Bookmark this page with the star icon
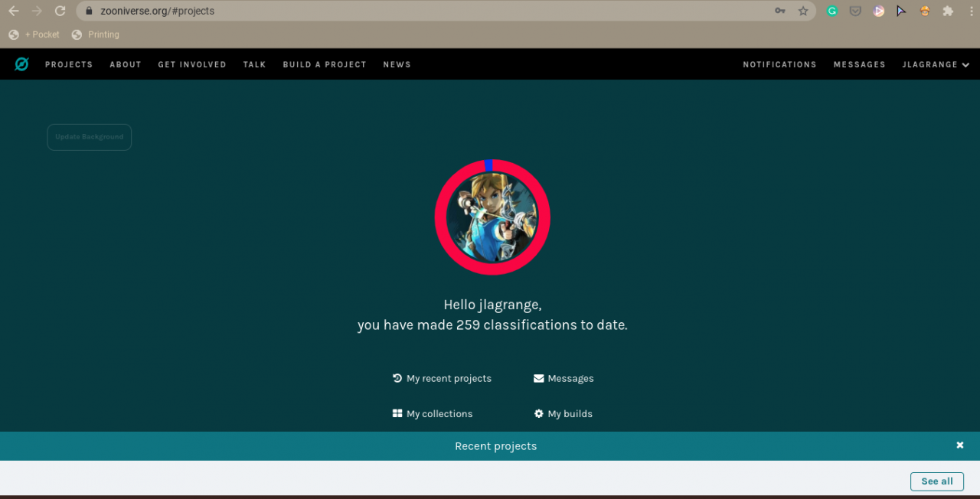Viewport: 980px width, 499px height. click(803, 11)
